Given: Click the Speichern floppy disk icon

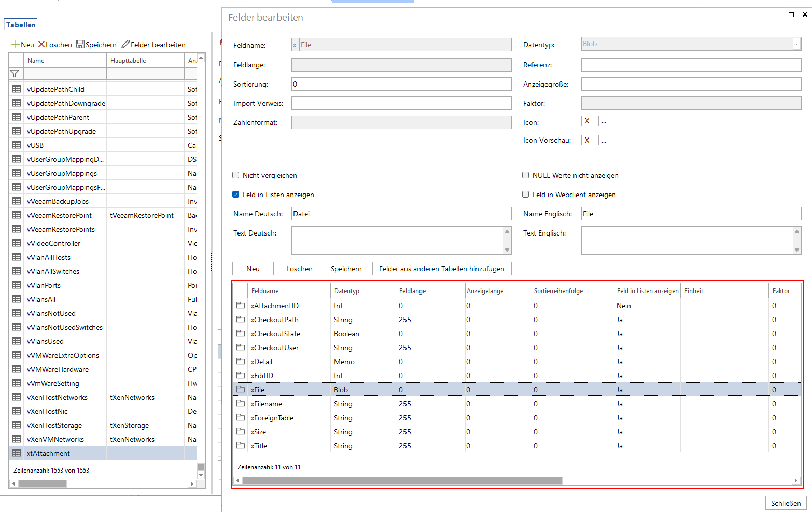Looking at the screenshot, I should point(80,45).
